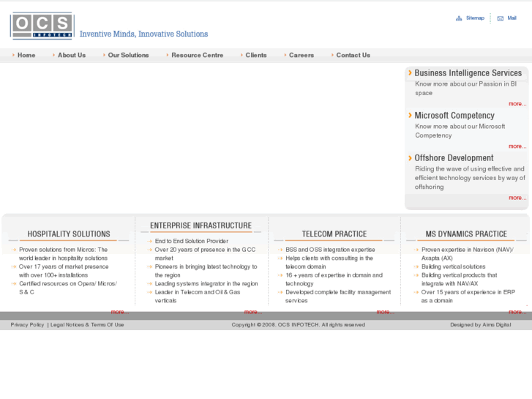
Task: Click the arrow beside Business Intelligence Services
Action: click(410, 72)
